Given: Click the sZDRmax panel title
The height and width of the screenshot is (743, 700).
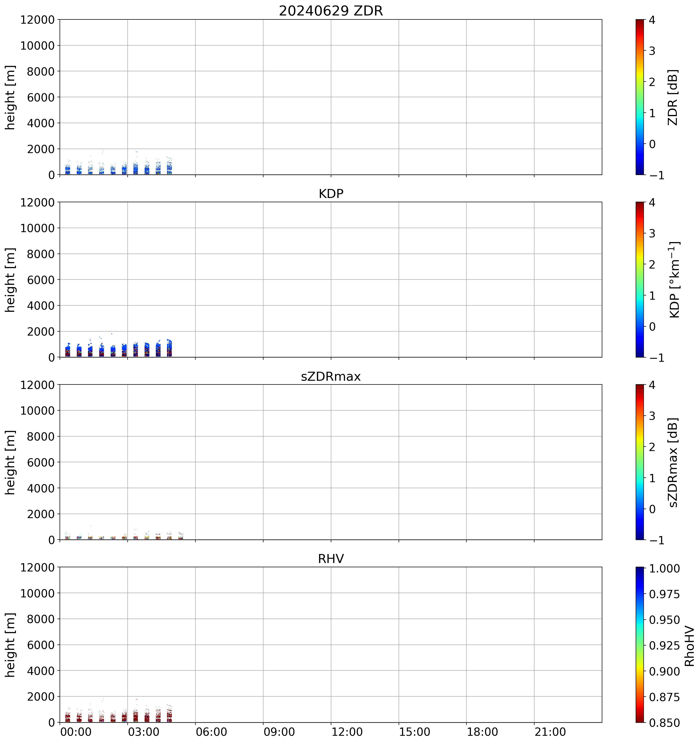Looking at the screenshot, I should (x=331, y=376).
